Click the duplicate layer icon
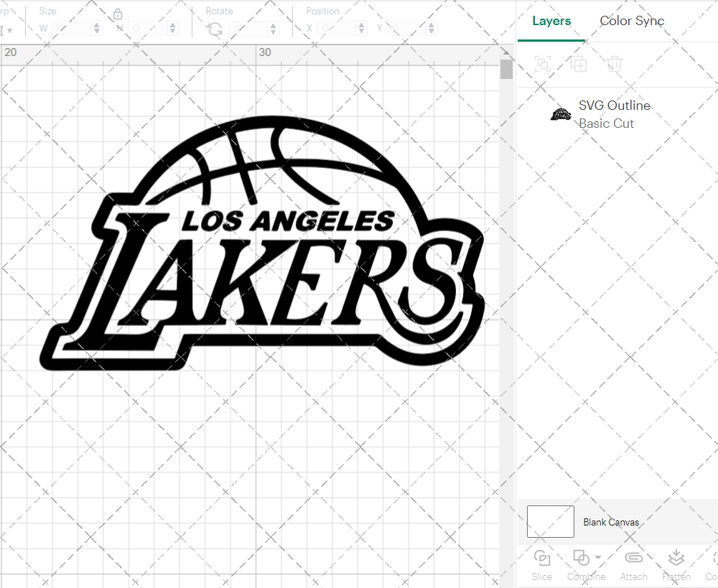The image size is (718, 588). [x=579, y=64]
